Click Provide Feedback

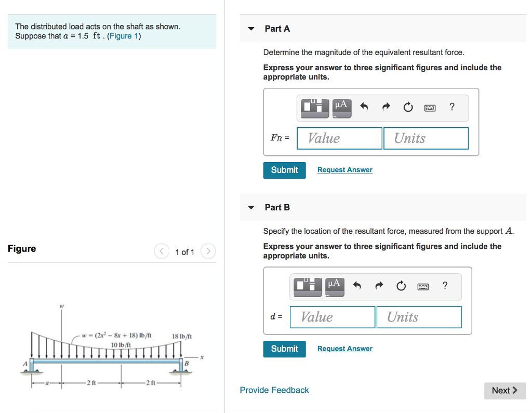click(x=274, y=390)
